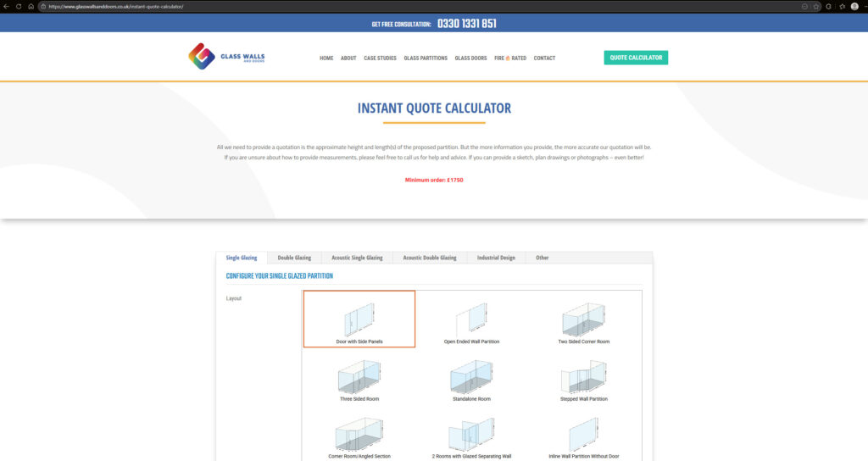Switch to the Industrial Design tab
Viewport: 868px width, 461px height.
pyautogui.click(x=496, y=258)
